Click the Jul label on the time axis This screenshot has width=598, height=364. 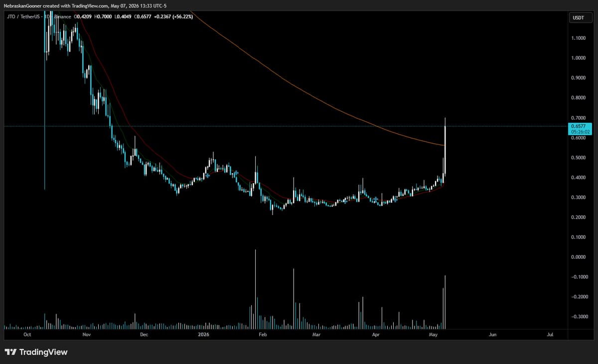click(550, 335)
